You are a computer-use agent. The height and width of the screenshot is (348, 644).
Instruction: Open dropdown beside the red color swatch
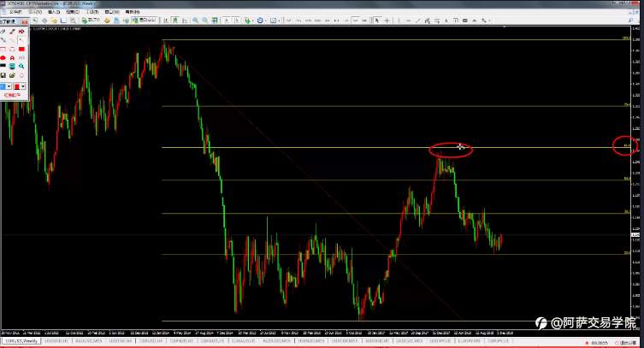[23, 86]
